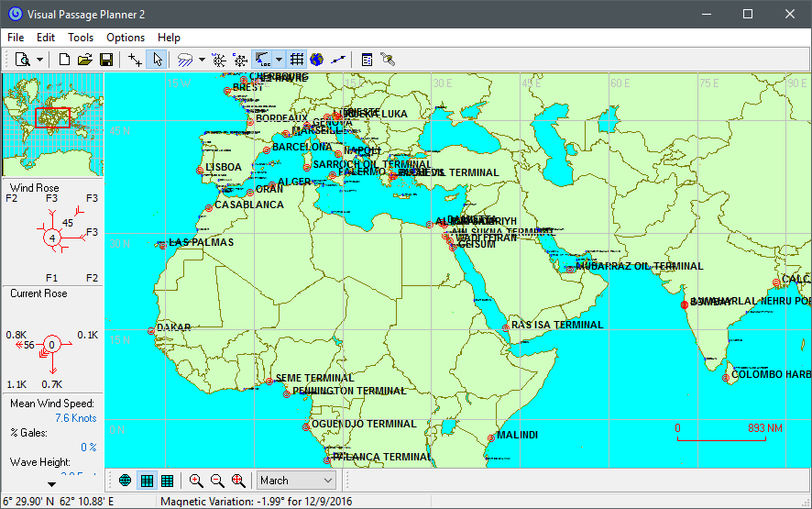Image resolution: width=812 pixels, height=509 pixels.
Task: Click the report list icon in the toolbar
Action: 367,60
